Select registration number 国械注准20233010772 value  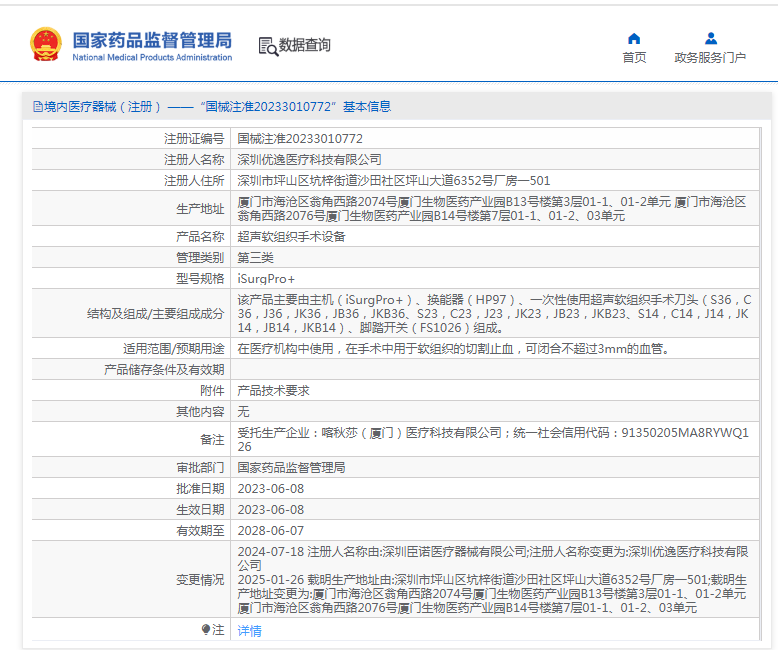tap(300, 138)
